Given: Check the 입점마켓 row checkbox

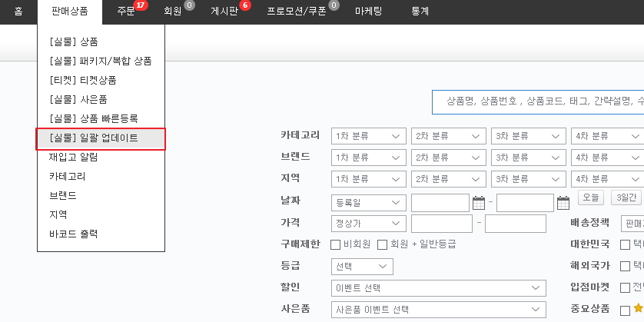Looking at the screenshot, I should tap(625, 287).
